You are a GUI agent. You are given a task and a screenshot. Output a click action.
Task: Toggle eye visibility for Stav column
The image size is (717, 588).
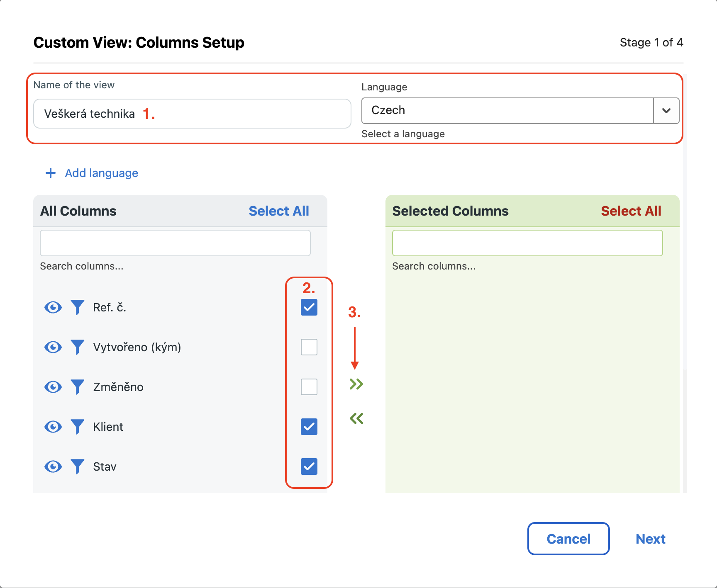pyautogui.click(x=53, y=467)
